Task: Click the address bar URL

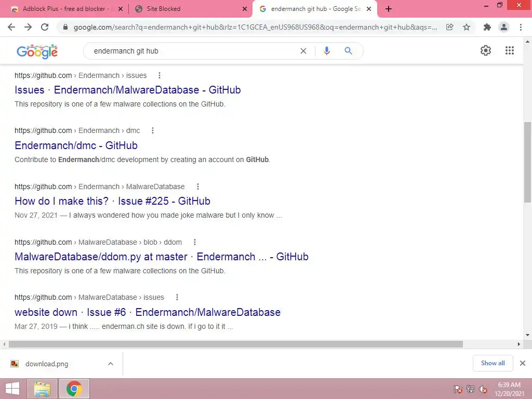Action: [256, 27]
